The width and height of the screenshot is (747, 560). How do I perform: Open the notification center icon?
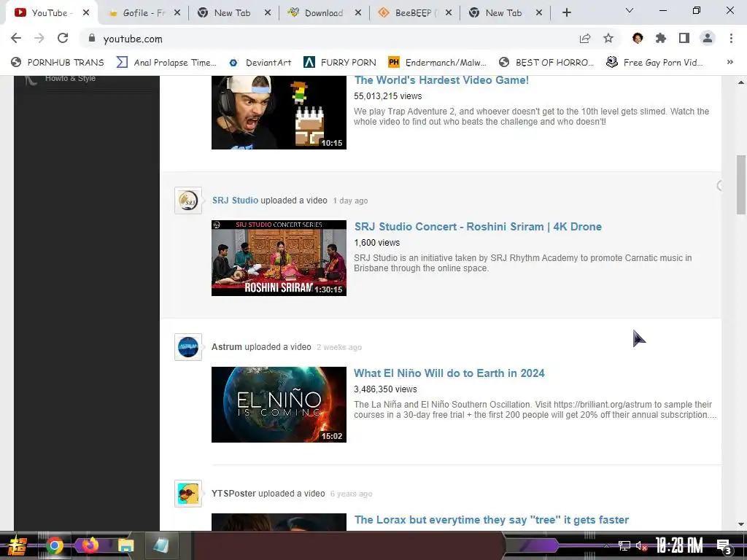724,546
